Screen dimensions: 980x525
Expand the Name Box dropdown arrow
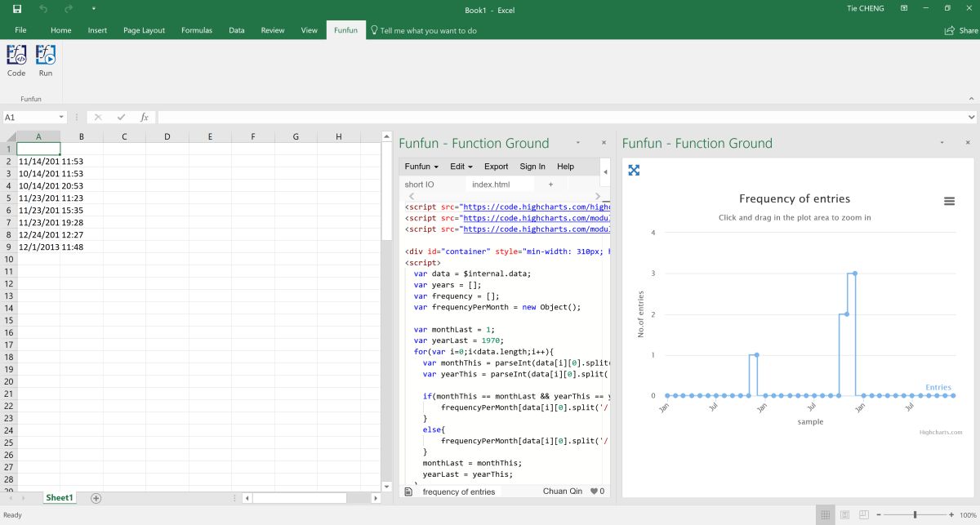coord(60,118)
